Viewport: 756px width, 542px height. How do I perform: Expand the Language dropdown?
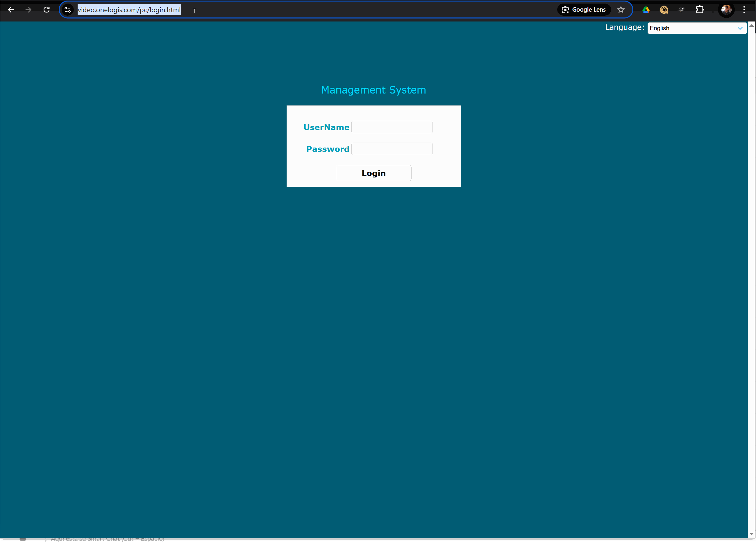click(693, 28)
